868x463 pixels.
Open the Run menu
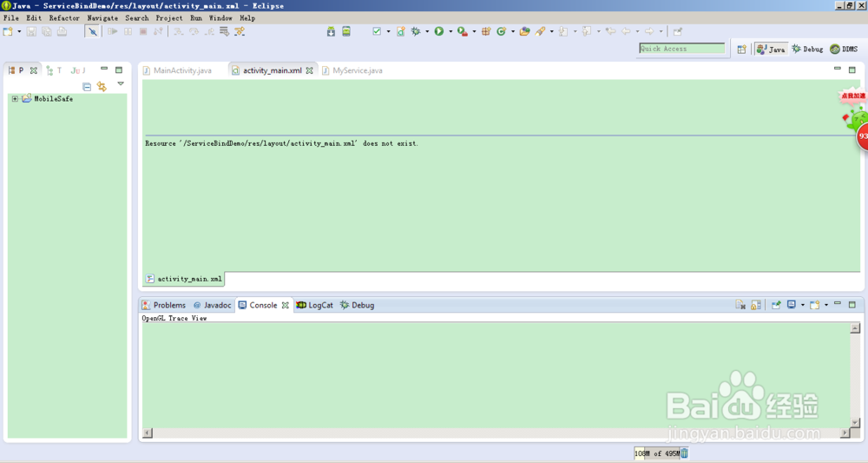[196, 18]
